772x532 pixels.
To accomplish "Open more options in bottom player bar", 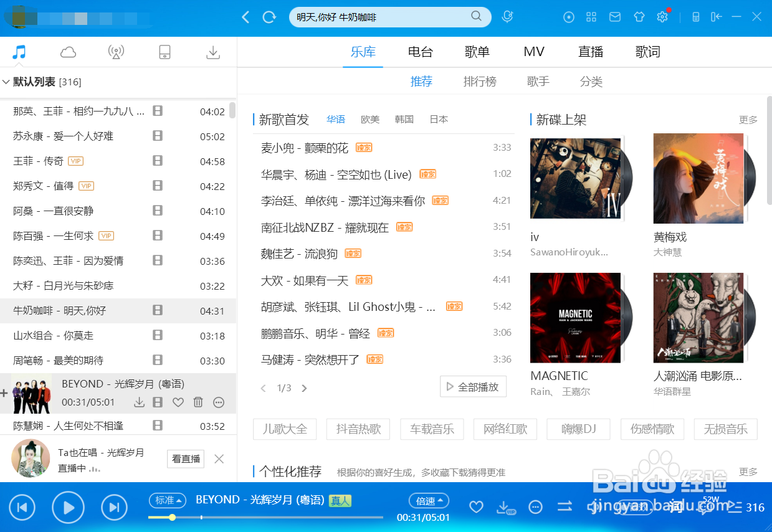I will (x=535, y=507).
